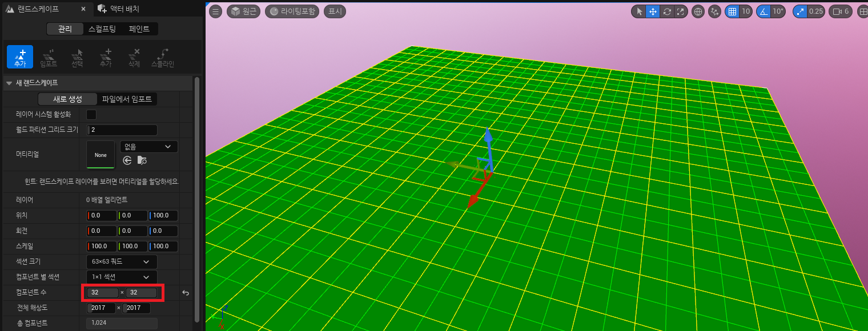The width and height of the screenshot is (868, 331).
Task: Switch to the 스컬프팅 mode tab
Action: [102, 29]
